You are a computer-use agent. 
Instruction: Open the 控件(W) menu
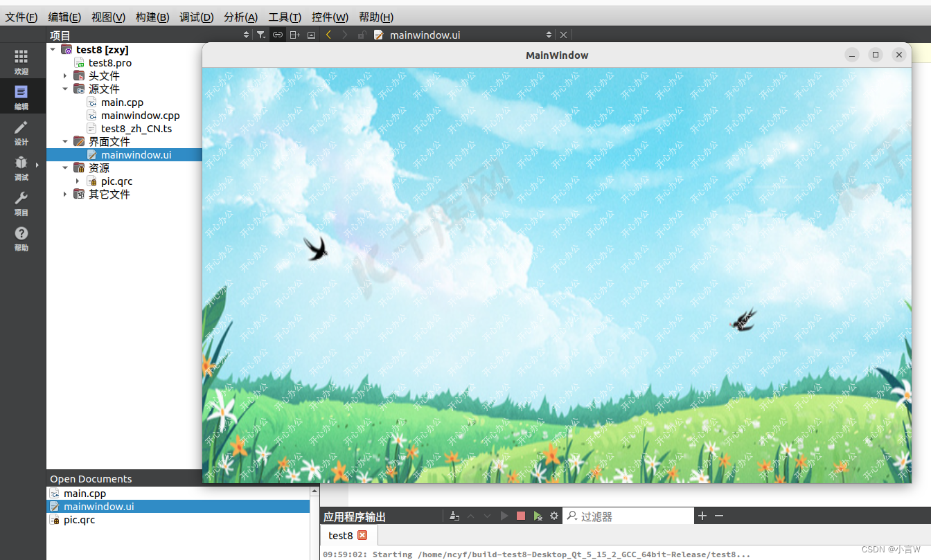pos(330,17)
